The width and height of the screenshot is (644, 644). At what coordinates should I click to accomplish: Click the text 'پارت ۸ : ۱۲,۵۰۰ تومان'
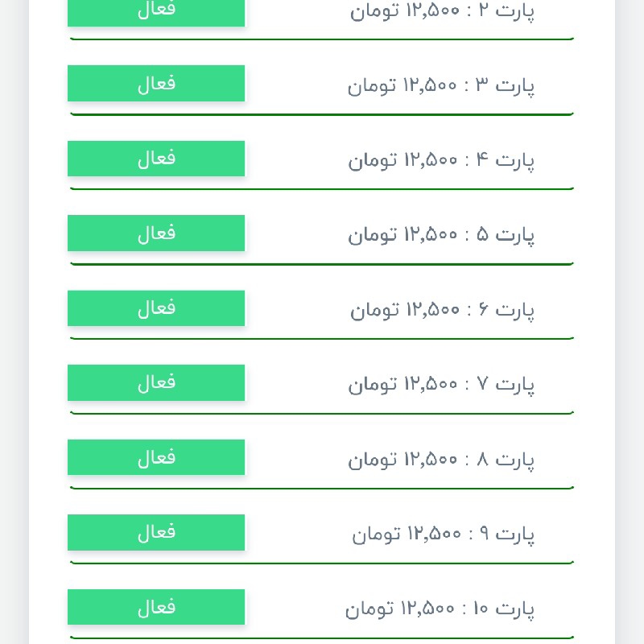(x=441, y=459)
